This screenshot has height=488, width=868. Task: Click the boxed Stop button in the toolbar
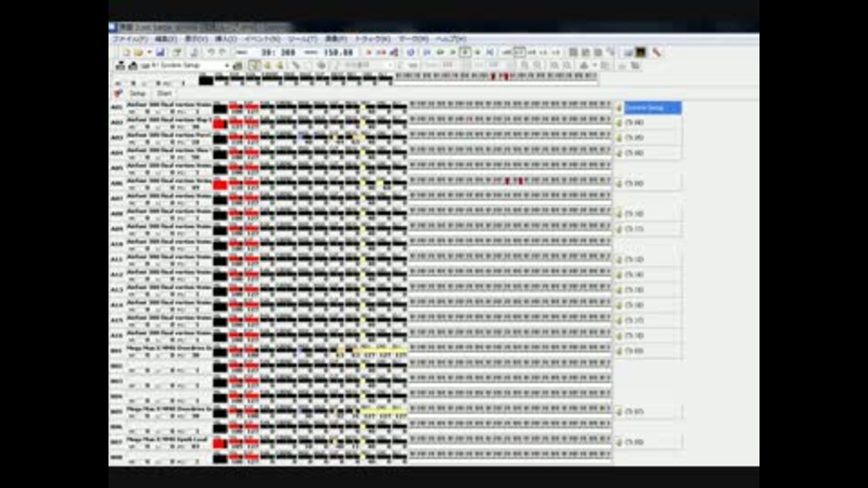click(465, 52)
